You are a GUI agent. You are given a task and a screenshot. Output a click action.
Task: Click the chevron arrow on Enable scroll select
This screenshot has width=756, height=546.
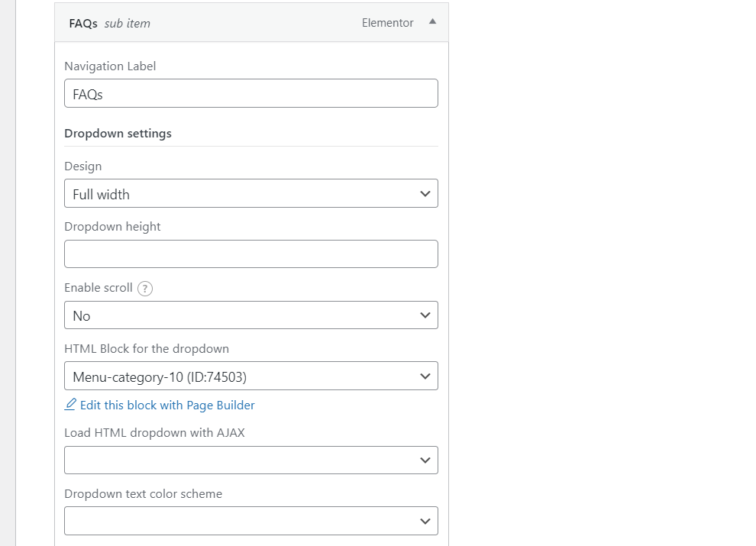pos(425,315)
